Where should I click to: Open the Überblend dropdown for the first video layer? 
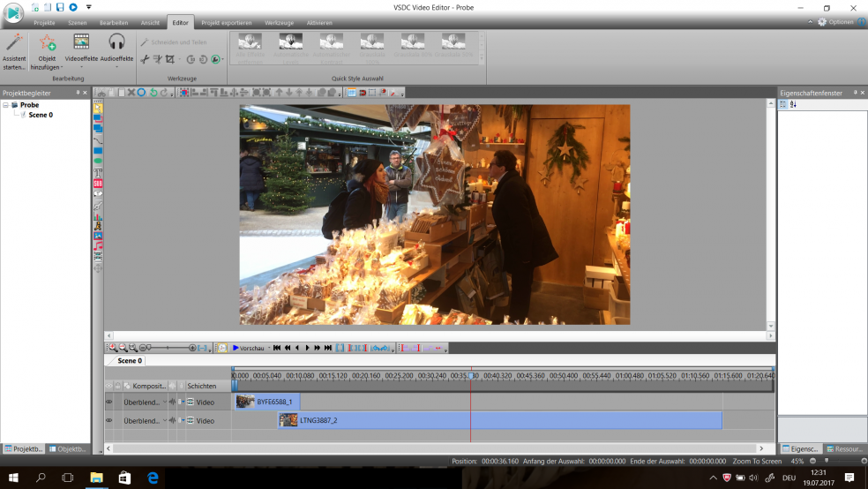click(x=164, y=402)
